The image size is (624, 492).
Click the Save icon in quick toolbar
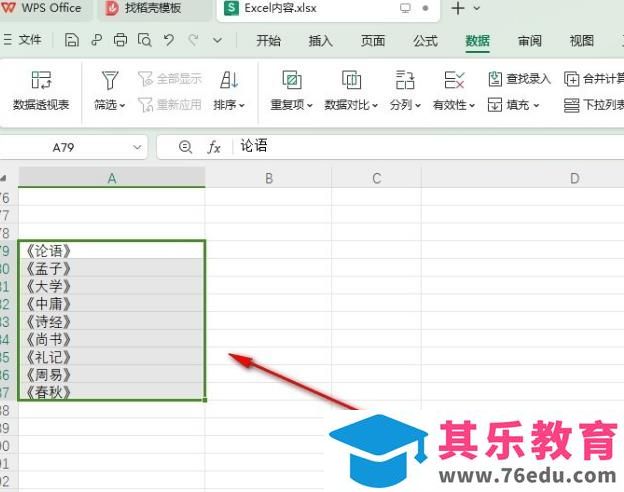tap(72, 40)
